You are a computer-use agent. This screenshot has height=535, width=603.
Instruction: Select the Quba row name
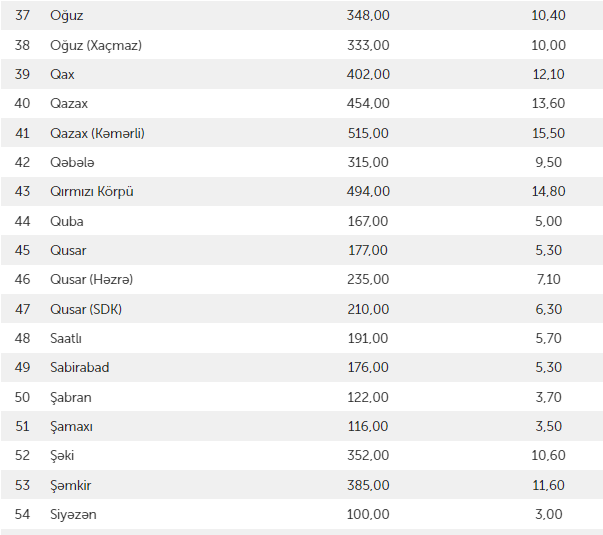point(66,221)
